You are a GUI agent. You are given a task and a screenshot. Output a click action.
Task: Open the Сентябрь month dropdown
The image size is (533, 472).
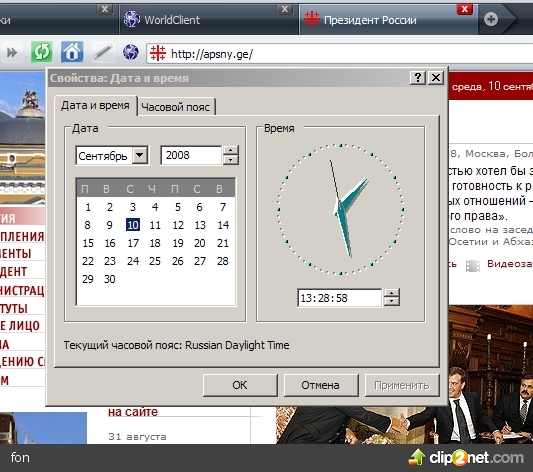(x=140, y=155)
